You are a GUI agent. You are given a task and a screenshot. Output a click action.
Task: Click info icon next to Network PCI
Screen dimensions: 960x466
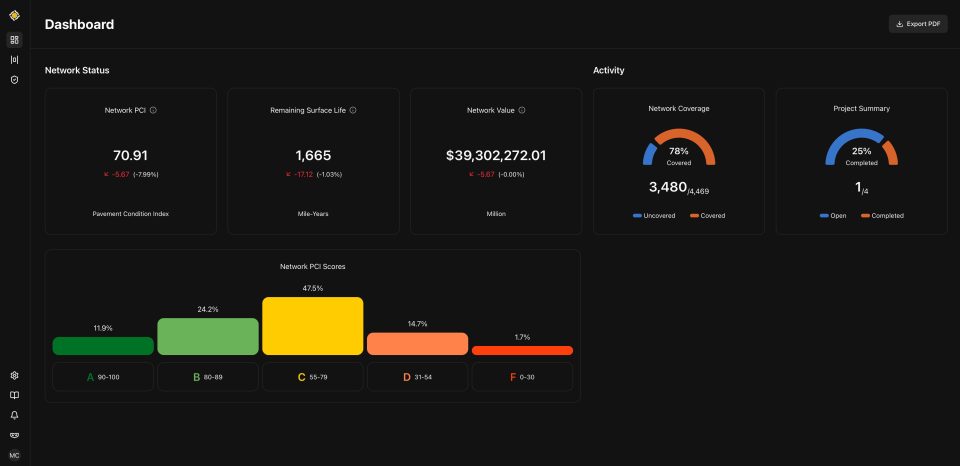153,110
